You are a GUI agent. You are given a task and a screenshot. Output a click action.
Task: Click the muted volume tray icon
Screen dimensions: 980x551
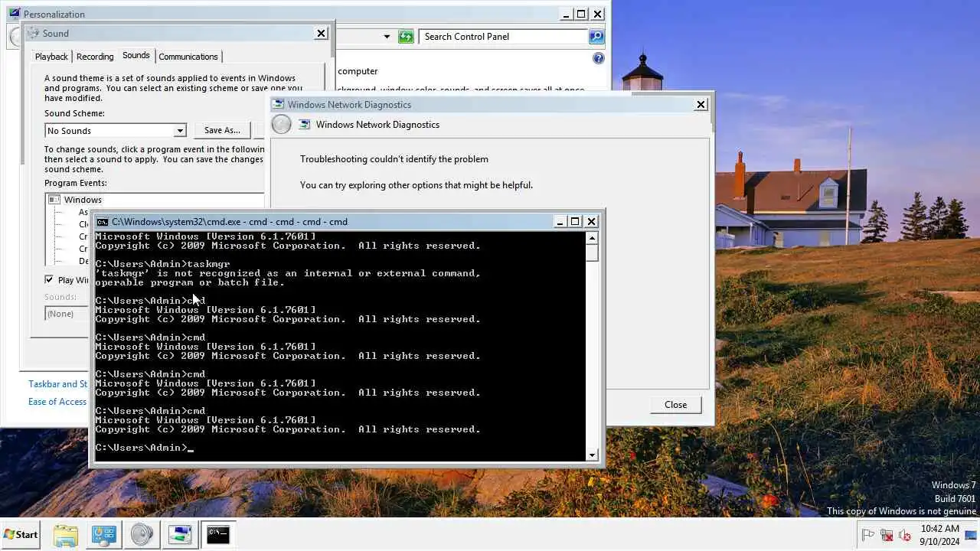[x=904, y=535]
